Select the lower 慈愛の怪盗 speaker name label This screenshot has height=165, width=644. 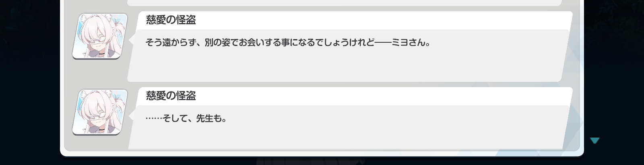171,96
